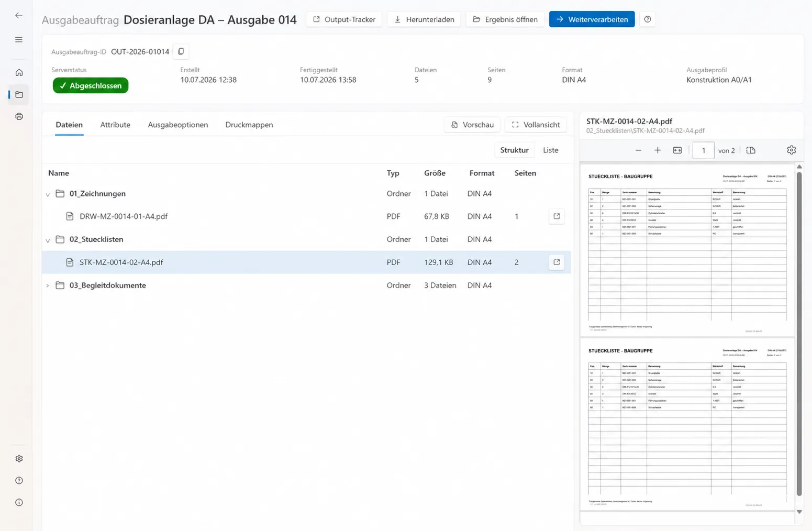Click the Größe column header

(435, 173)
